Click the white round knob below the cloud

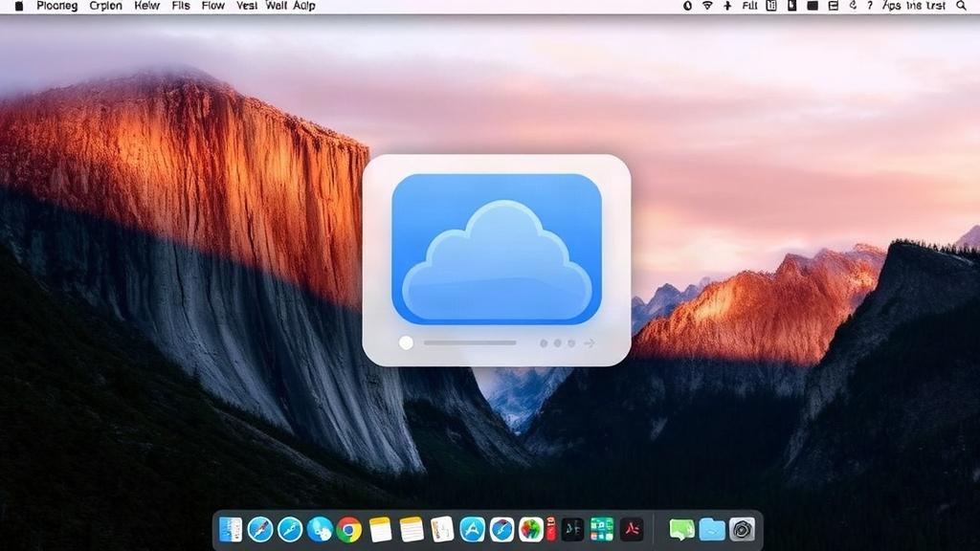pos(406,342)
